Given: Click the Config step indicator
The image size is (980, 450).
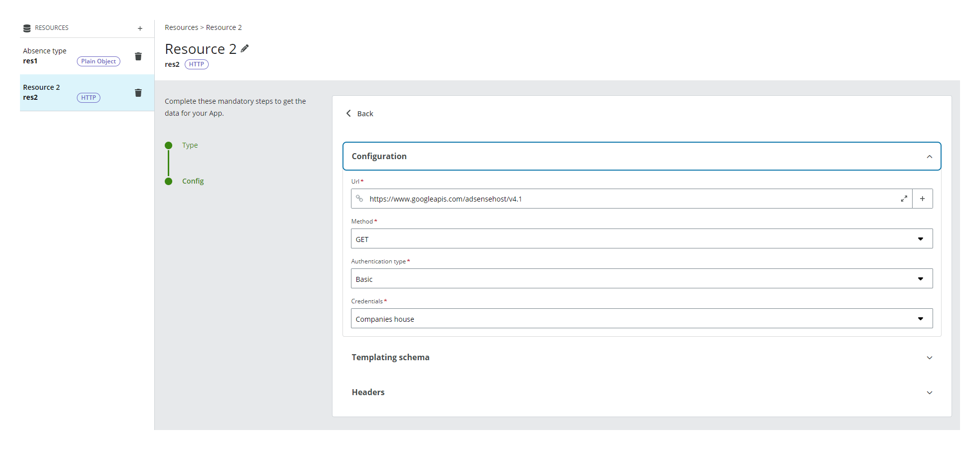Looking at the screenshot, I should click(x=192, y=181).
